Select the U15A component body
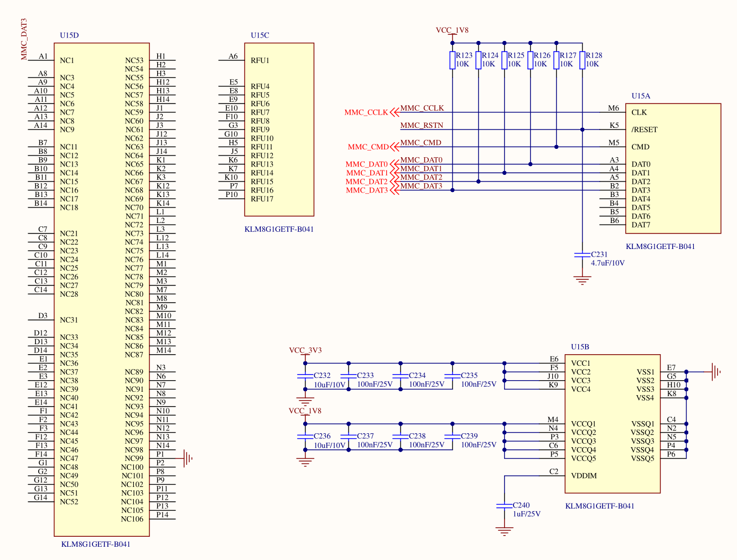 [673, 168]
